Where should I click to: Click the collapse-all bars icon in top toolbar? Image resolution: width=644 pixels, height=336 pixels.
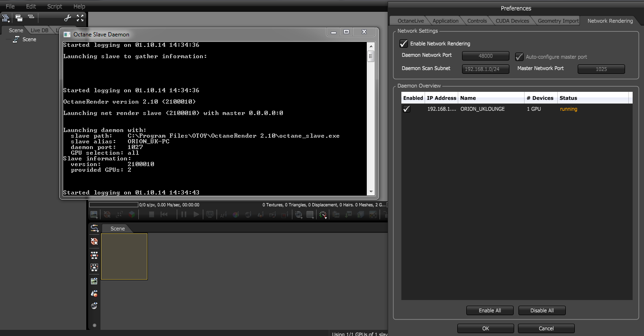(x=31, y=17)
